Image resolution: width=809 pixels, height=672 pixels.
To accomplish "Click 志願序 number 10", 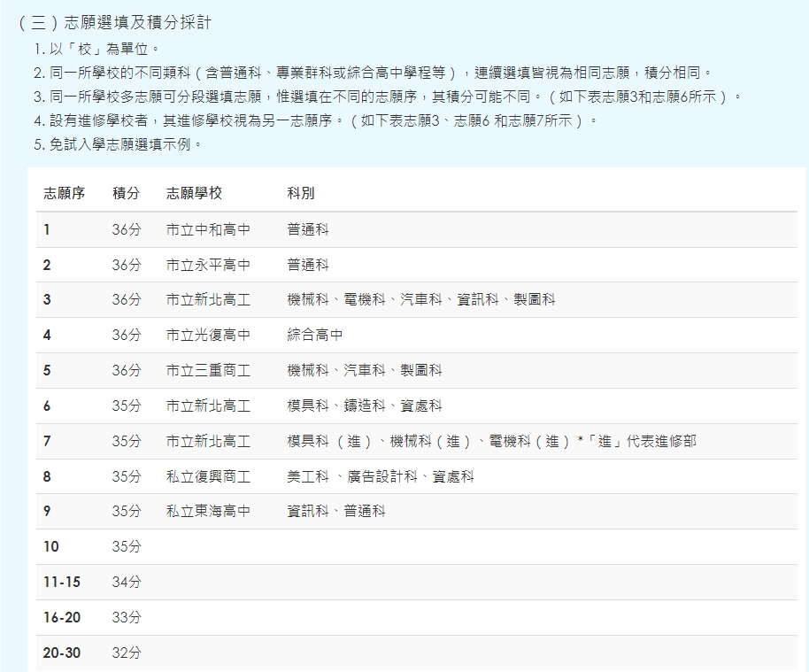I will pyautogui.click(x=51, y=546).
